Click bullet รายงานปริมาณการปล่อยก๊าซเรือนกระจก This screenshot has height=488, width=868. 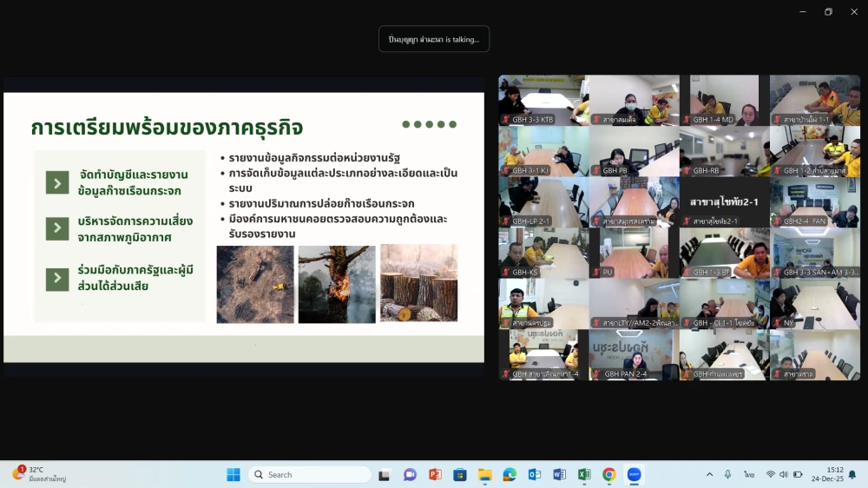point(321,204)
